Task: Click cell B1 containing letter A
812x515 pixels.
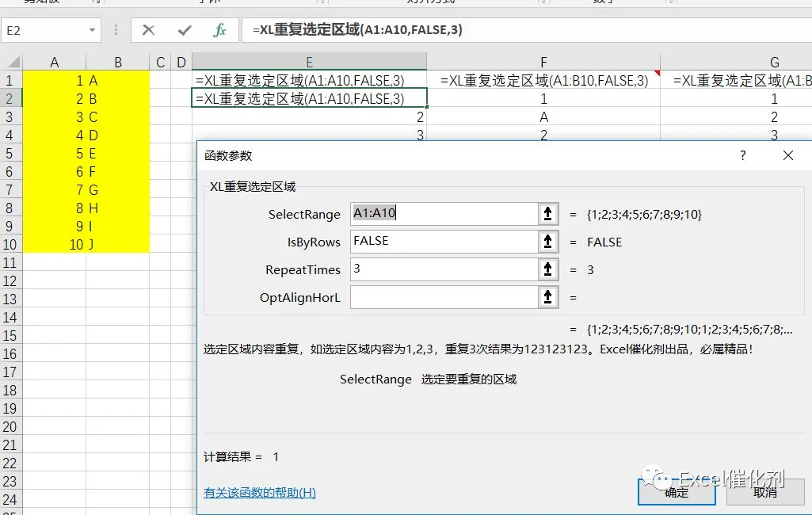Action: (118, 80)
